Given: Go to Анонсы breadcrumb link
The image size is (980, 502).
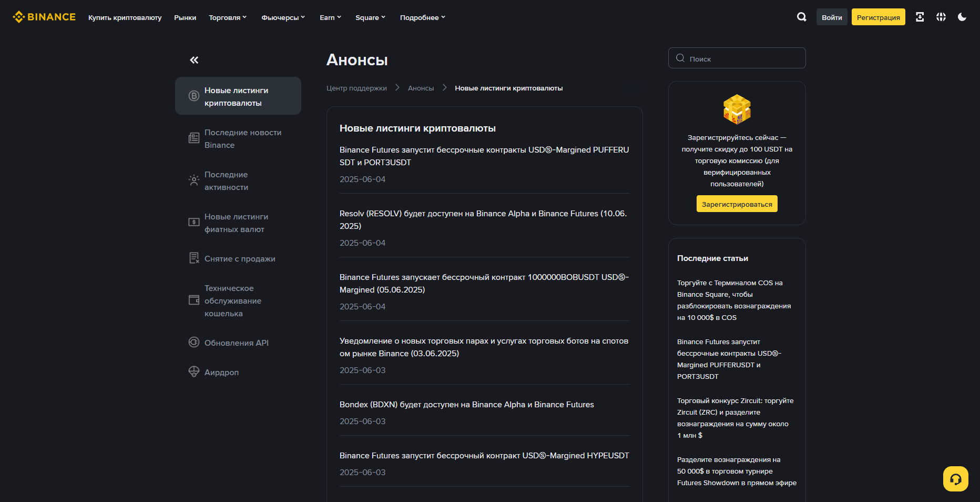Looking at the screenshot, I should [x=421, y=88].
